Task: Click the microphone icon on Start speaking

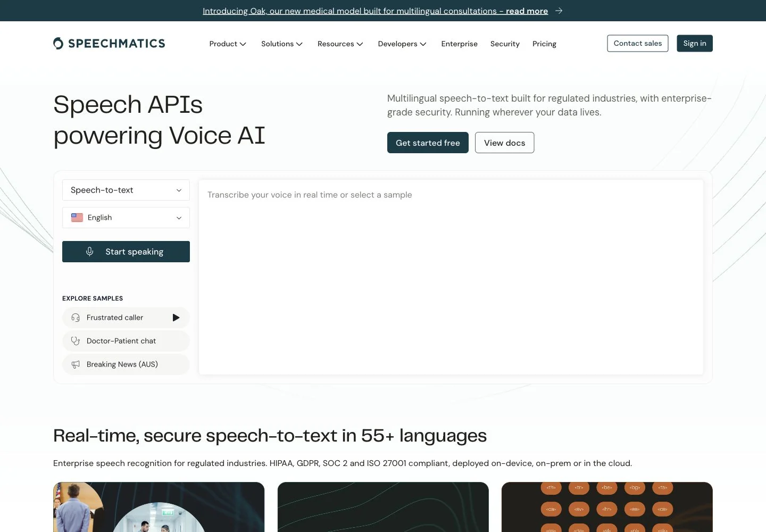Action: [x=89, y=252]
